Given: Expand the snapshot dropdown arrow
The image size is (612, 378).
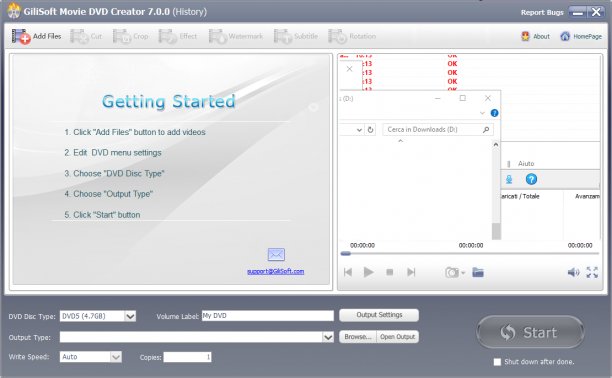Looking at the screenshot, I should click(463, 273).
